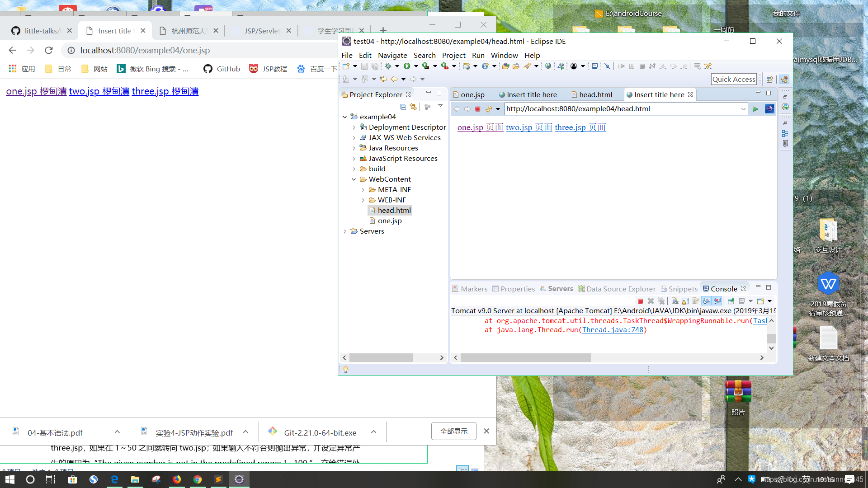Screen dimensions: 868x488
Task: Open File Explorer from the taskbar
Action: [x=135, y=479]
